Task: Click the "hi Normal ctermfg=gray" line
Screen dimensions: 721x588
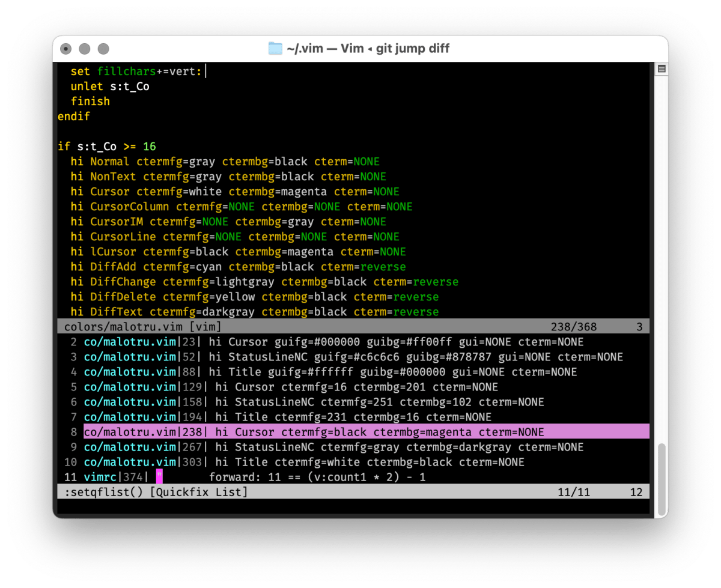Action: 225,162
